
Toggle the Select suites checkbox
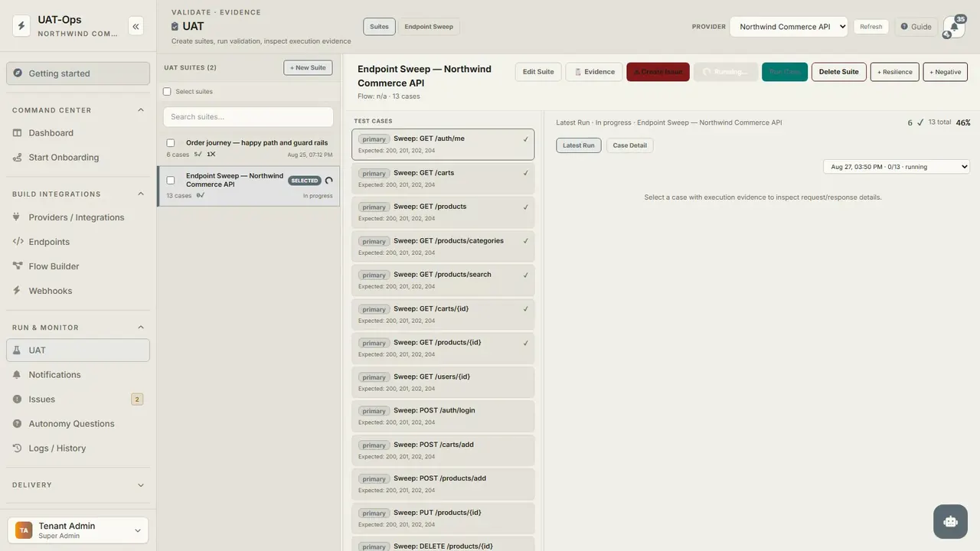point(167,92)
